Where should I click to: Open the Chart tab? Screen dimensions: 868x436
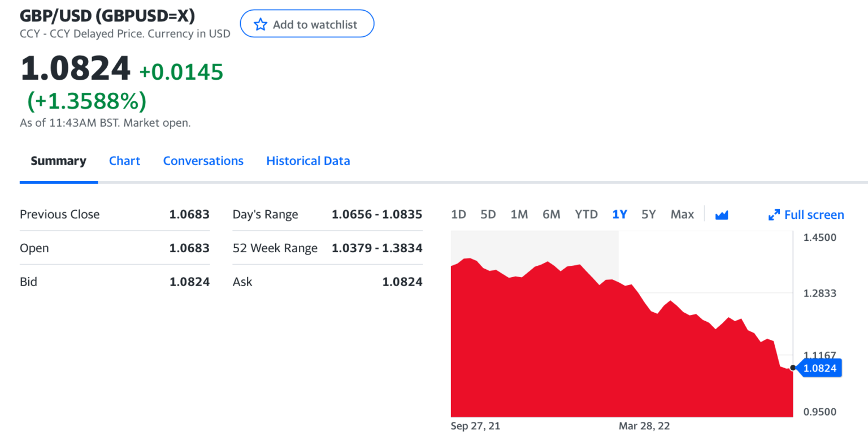pos(124,161)
